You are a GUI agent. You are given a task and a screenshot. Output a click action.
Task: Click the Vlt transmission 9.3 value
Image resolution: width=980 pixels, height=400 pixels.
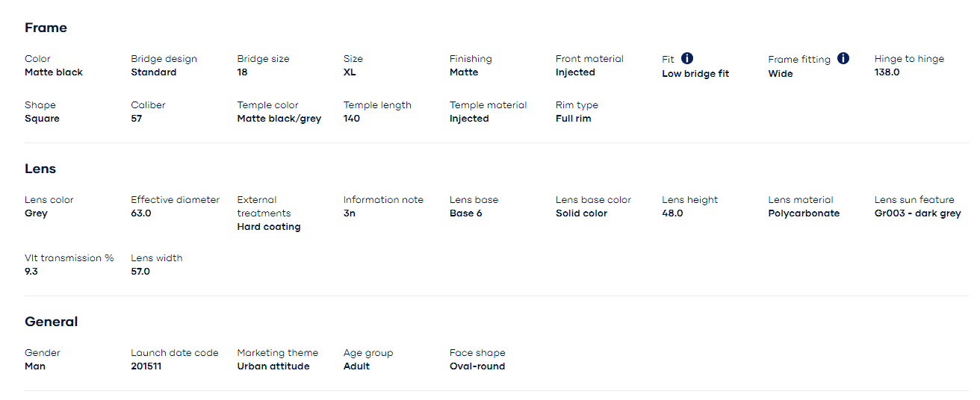click(x=31, y=272)
